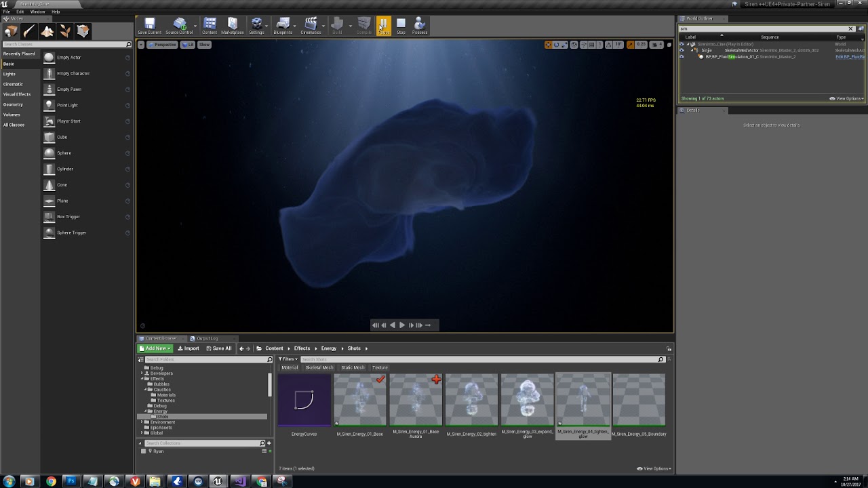
Task: Stop the play-in-editor session
Action: pyautogui.click(x=401, y=26)
